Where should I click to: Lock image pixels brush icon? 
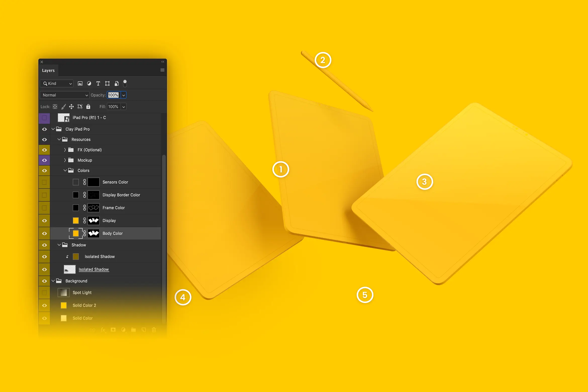point(63,107)
